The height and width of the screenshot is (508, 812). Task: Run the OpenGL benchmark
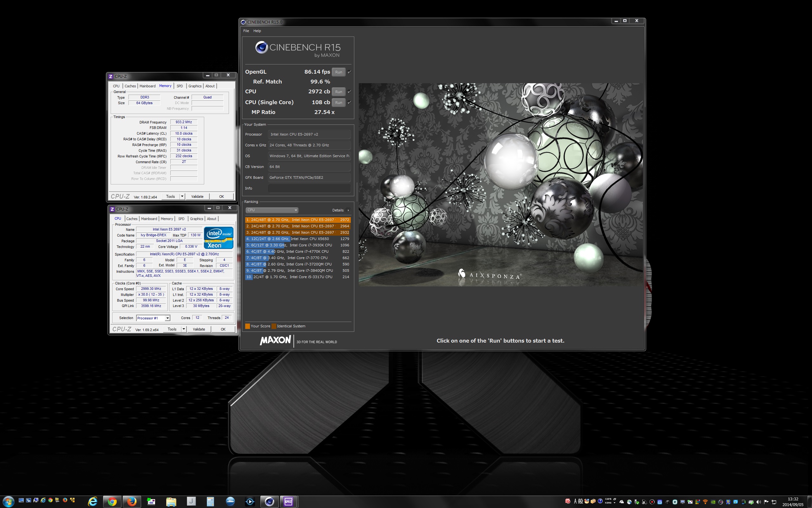338,72
